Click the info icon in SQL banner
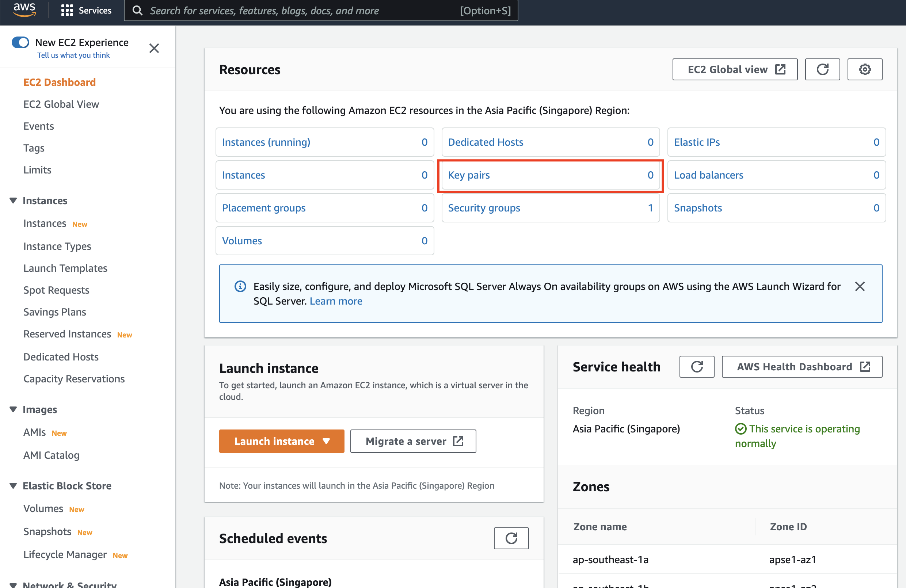This screenshot has height=588, width=906. pos(240,286)
